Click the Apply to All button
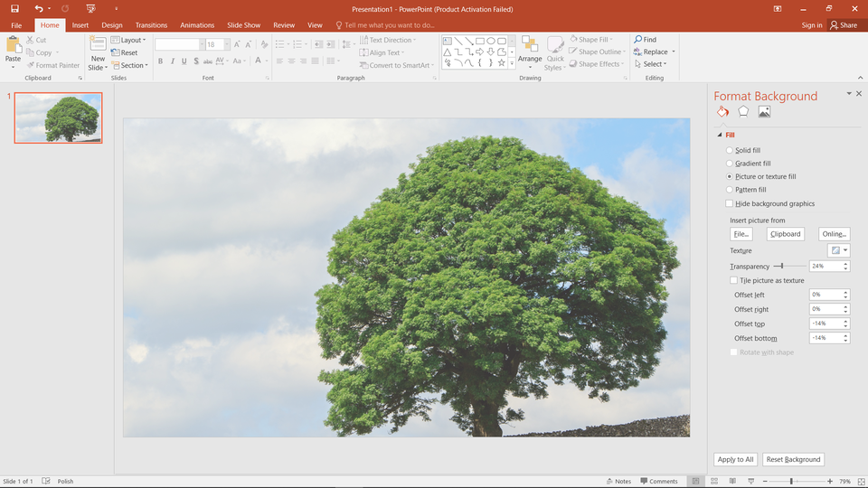The width and height of the screenshot is (868, 488). click(x=735, y=460)
